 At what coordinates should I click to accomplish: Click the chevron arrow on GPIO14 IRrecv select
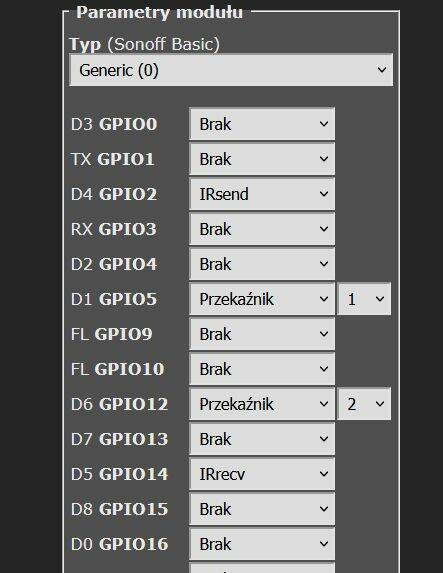click(x=323, y=474)
